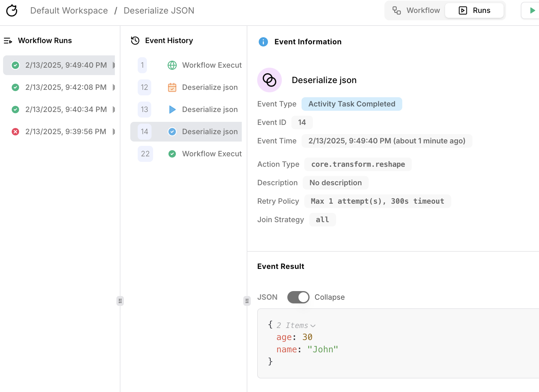The height and width of the screenshot is (392, 539).
Task: Click the Event History clock icon
Action: tap(135, 40)
